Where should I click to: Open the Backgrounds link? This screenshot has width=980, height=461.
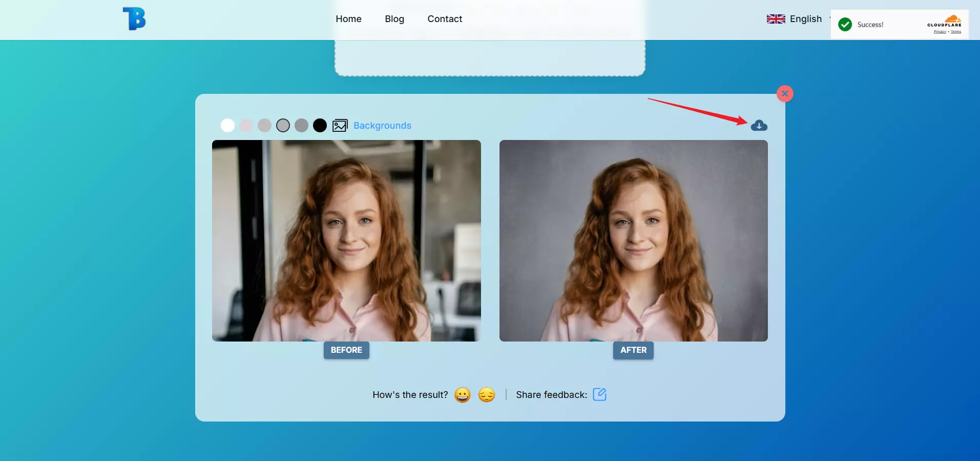382,126
